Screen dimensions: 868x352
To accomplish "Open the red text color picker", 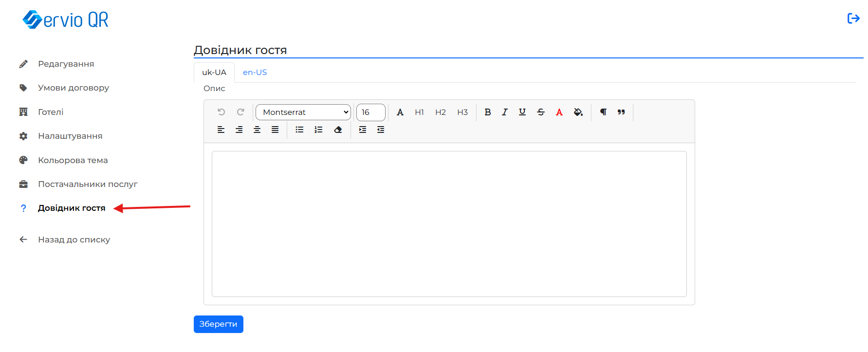I will [x=559, y=112].
